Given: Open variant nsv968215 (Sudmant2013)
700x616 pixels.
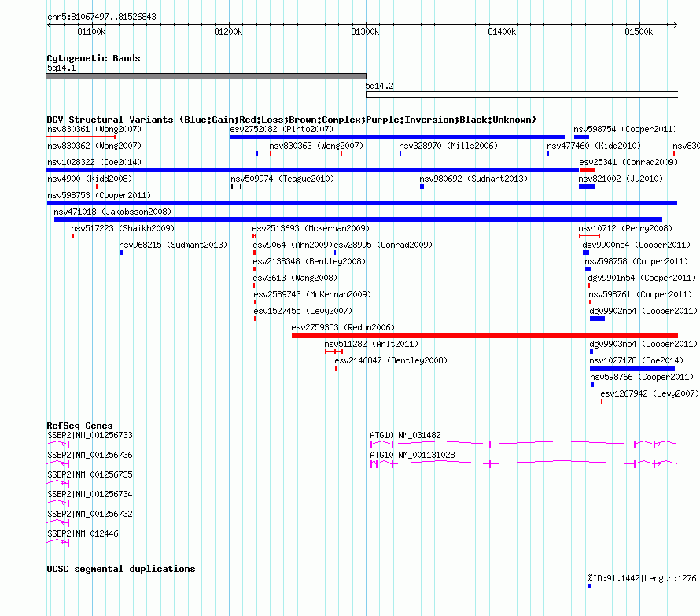Looking at the screenshot, I should coord(173,245).
